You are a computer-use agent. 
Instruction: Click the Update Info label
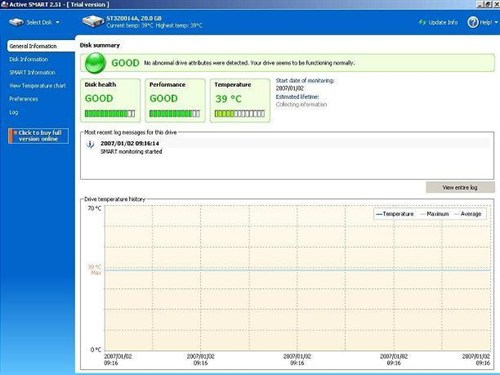[x=443, y=22]
